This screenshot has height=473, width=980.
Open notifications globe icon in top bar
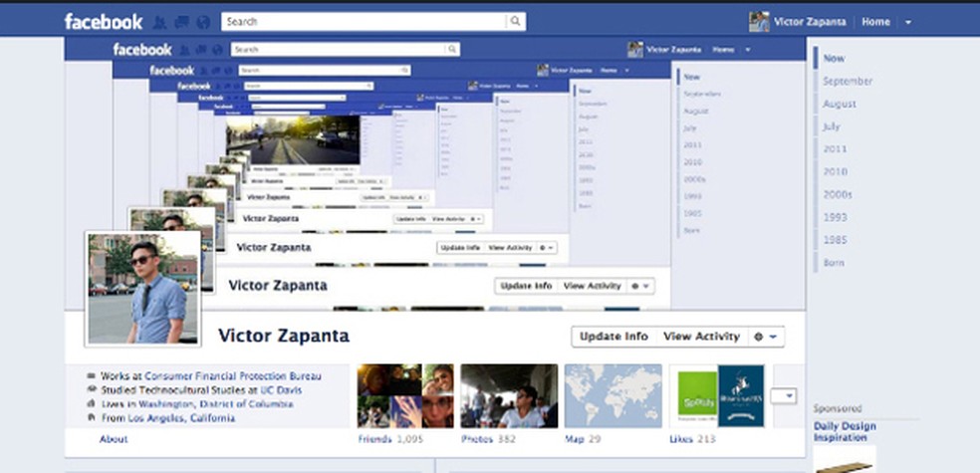coord(203,23)
